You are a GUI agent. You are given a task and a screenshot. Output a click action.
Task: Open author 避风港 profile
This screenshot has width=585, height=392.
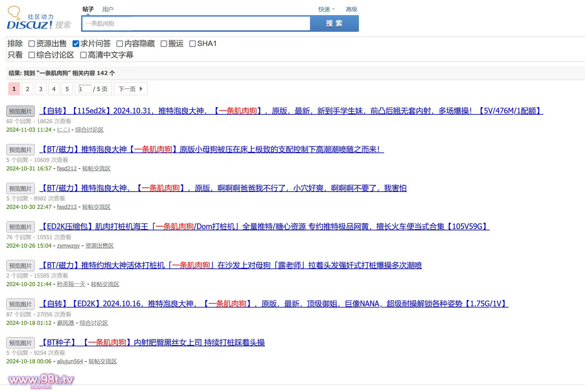coord(66,323)
